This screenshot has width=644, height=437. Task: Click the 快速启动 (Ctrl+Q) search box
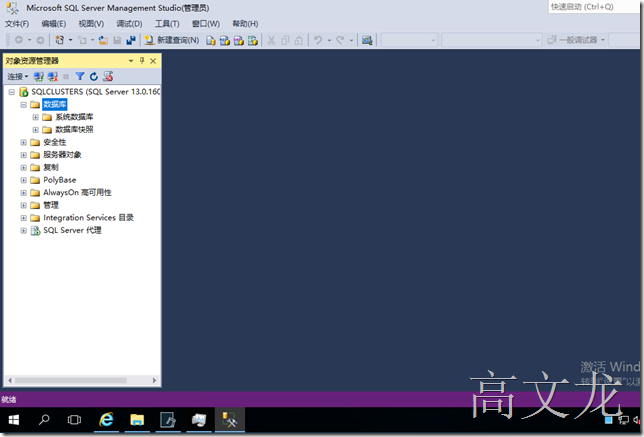pos(593,7)
